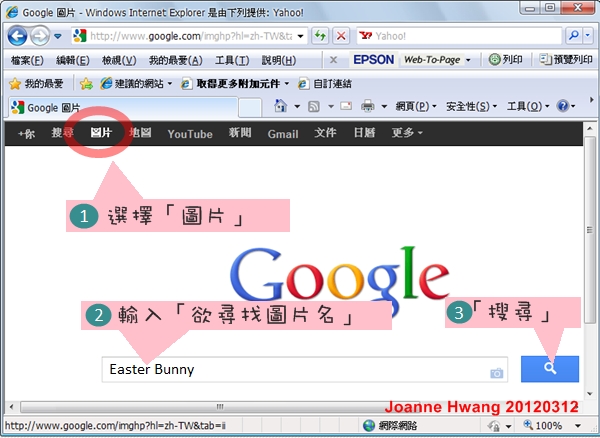The height and width of the screenshot is (438, 600).
Task: Stop loading with the red X icon
Action: 341,36
